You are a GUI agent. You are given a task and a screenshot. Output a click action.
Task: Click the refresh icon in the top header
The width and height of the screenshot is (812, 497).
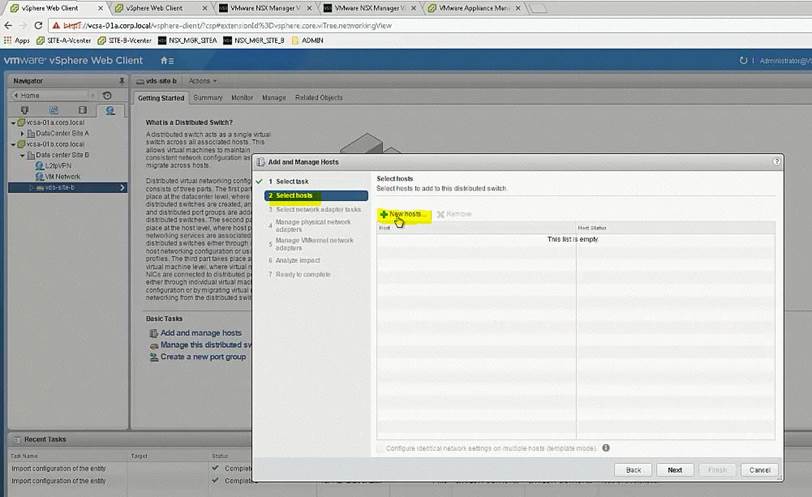pos(743,61)
